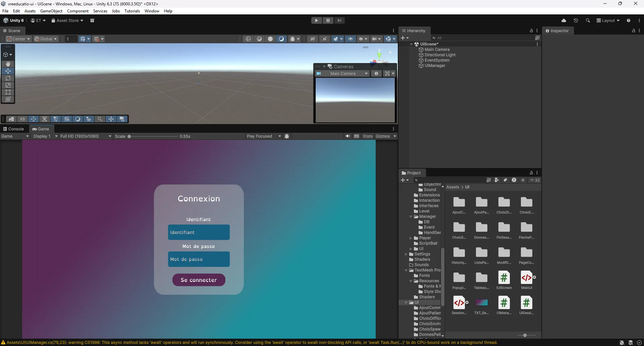The image size is (644, 346).
Task: Open the Component menu
Action: tap(78, 11)
